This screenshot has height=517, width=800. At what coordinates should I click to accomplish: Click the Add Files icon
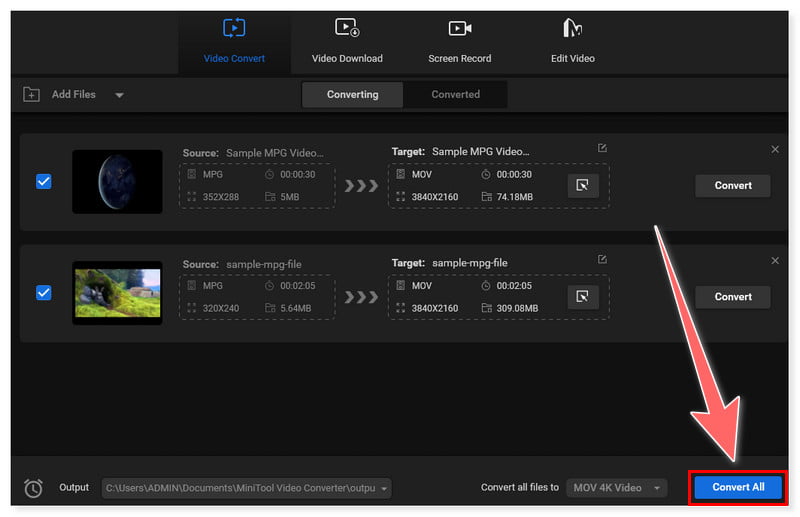31,95
